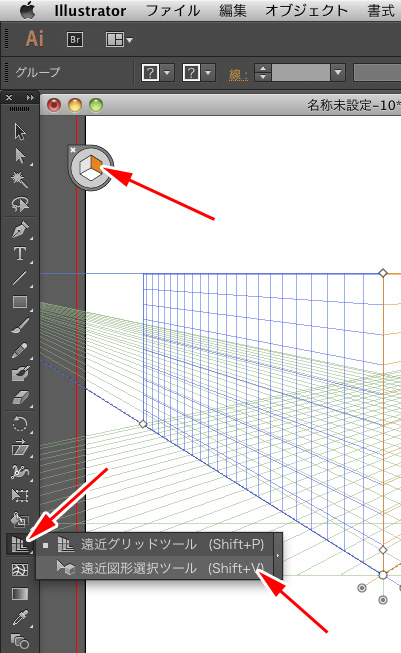Open Adobe Bridge with Br icon

click(x=75, y=40)
